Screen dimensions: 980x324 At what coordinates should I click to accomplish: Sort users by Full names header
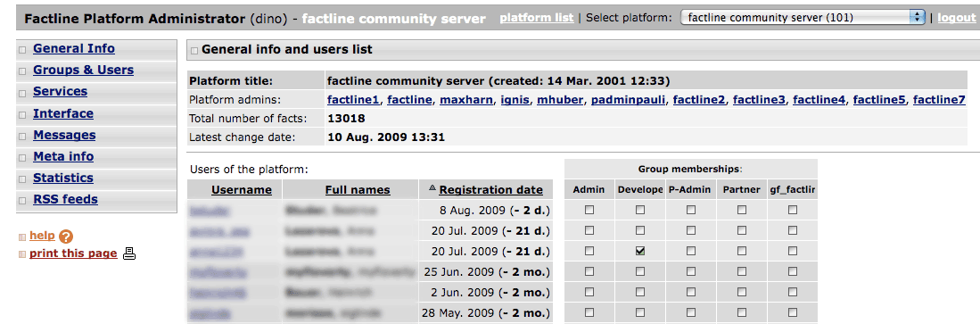pos(358,189)
